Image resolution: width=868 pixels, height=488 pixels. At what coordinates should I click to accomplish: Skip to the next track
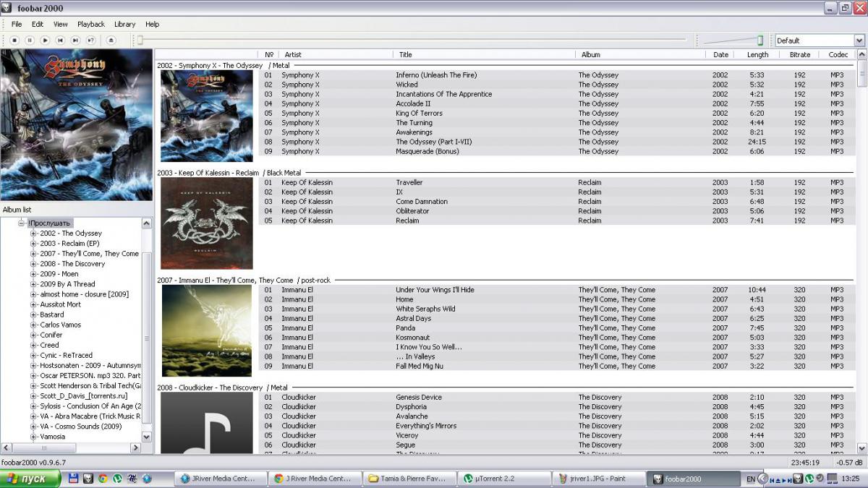pos(75,40)
